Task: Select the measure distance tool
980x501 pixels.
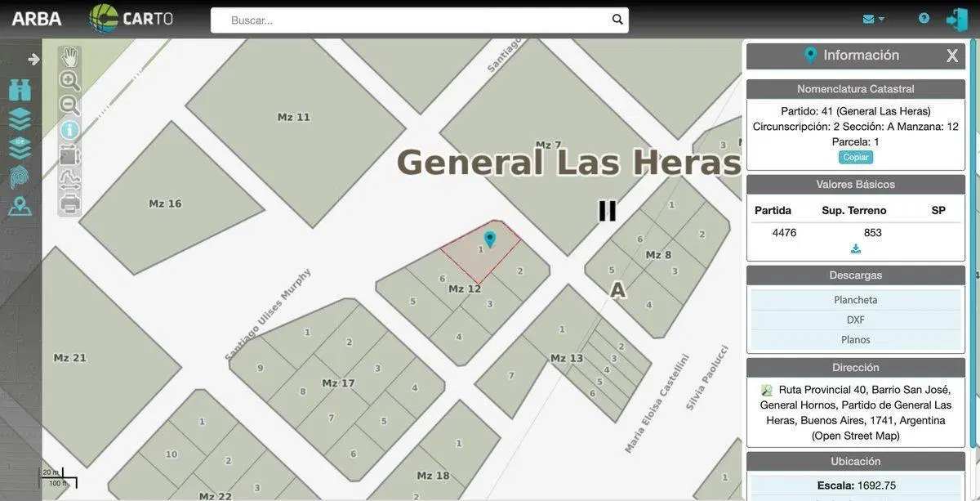Action: point(70,179)
